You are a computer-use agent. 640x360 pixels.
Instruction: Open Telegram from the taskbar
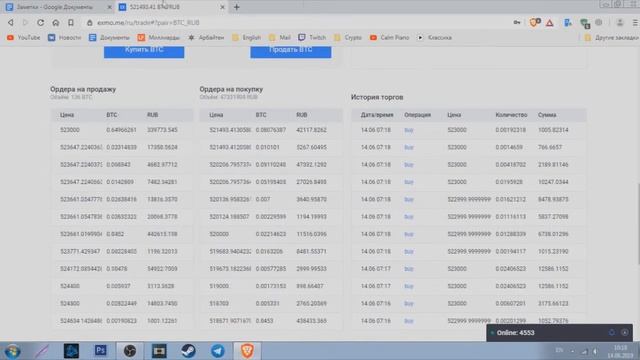218,351
